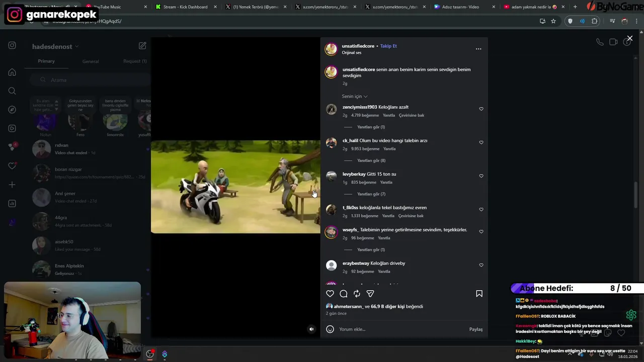Expand 'Yanıtları gör (8)' under ck_halil
This screenshot has height=362, width=644.
pyautogui.click(x=371, y=161)
